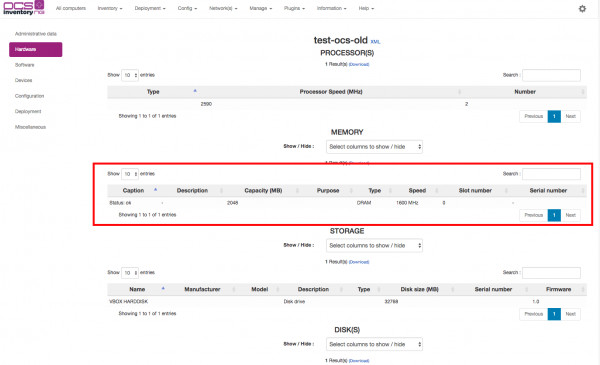Sort memory table by Caption arrow

coord(155,190)
